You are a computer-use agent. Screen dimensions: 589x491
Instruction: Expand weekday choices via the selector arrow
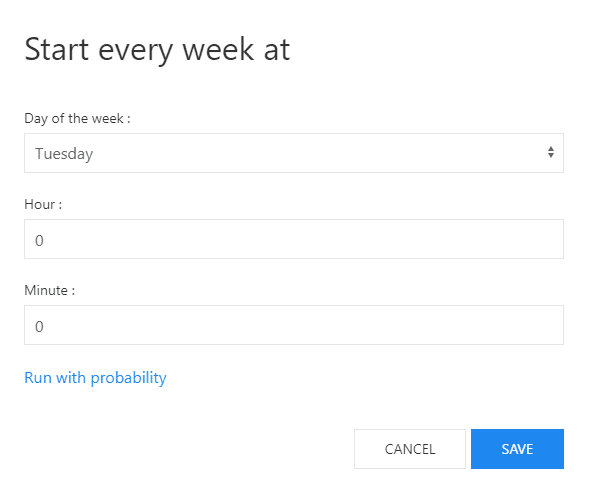pyautogui.click(x=551, y=152)
